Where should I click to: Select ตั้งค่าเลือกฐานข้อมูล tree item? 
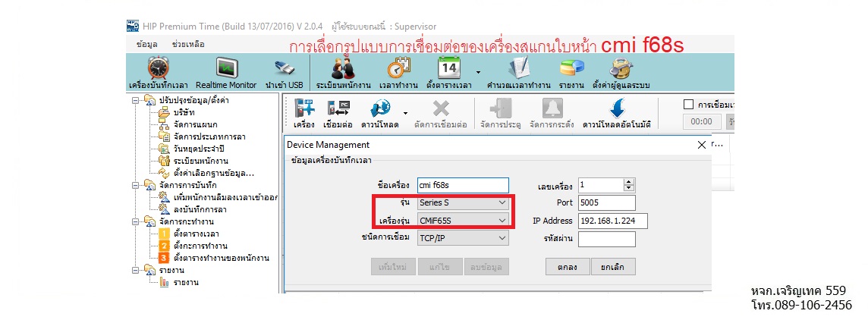(x=214, y=173)
